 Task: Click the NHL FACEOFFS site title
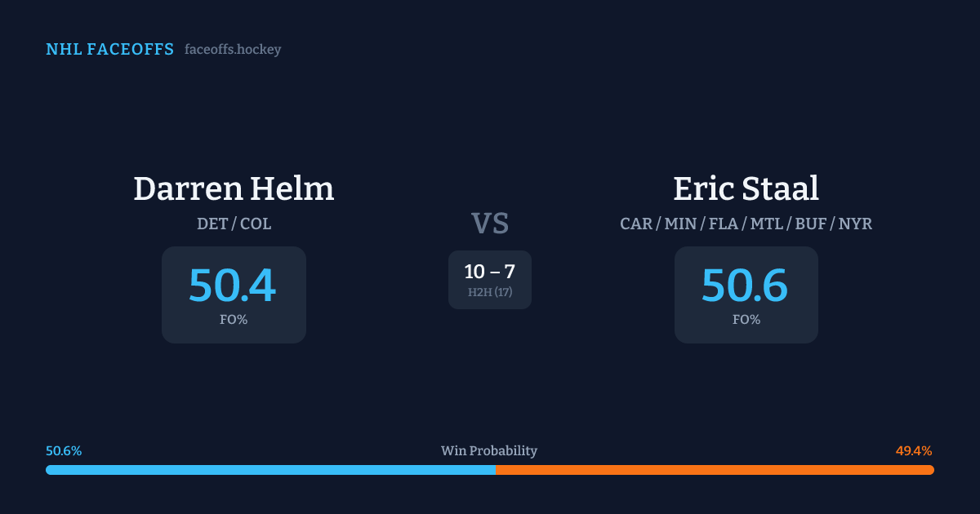click(x=109, y=50)
